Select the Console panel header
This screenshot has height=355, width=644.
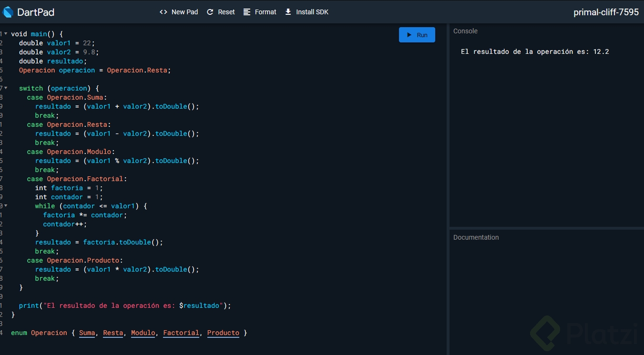click(465, 31)
